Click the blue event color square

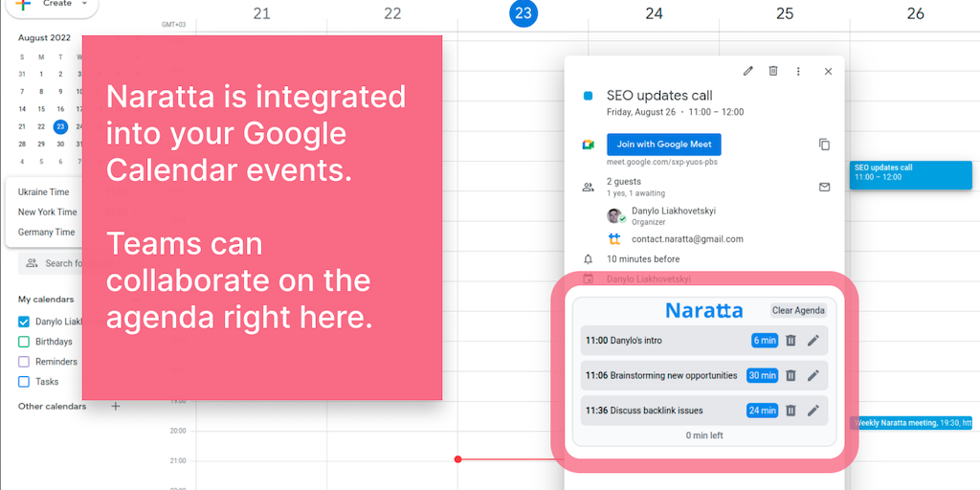588,97
